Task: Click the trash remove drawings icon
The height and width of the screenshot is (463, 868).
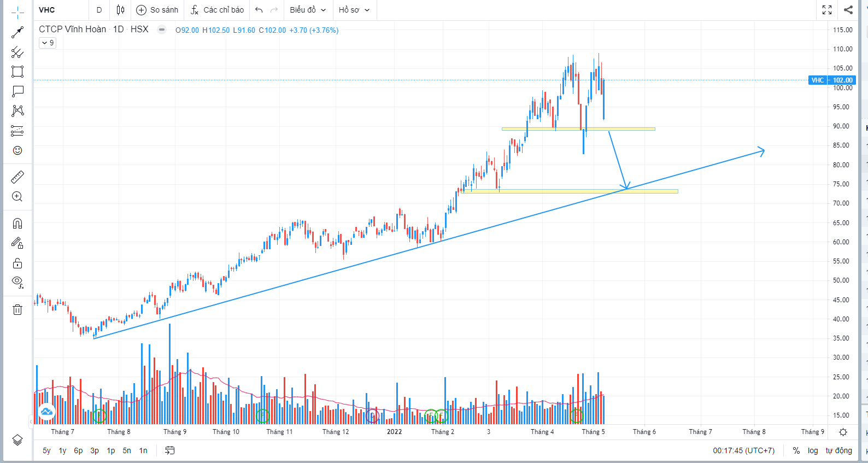Action: click(x=17, y=310)
